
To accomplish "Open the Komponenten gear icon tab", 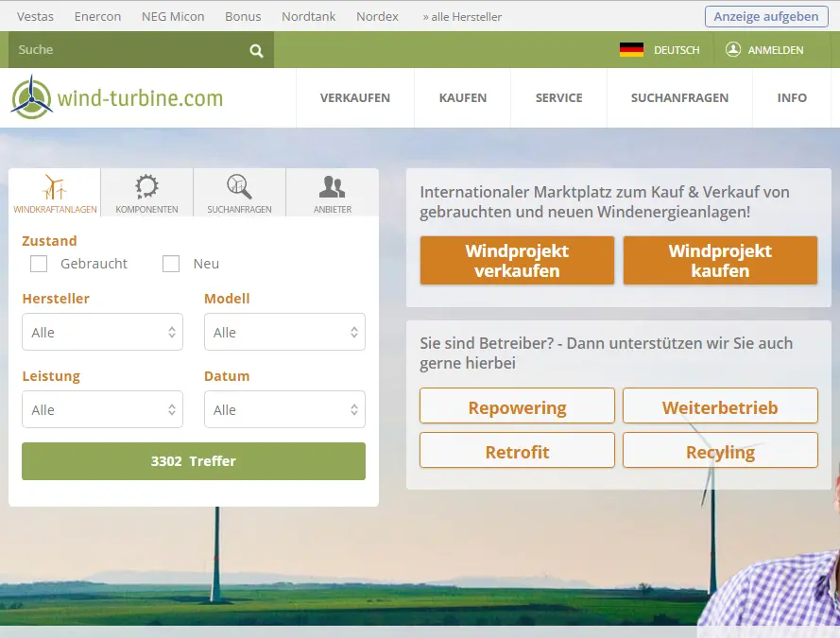I will 146,193.
